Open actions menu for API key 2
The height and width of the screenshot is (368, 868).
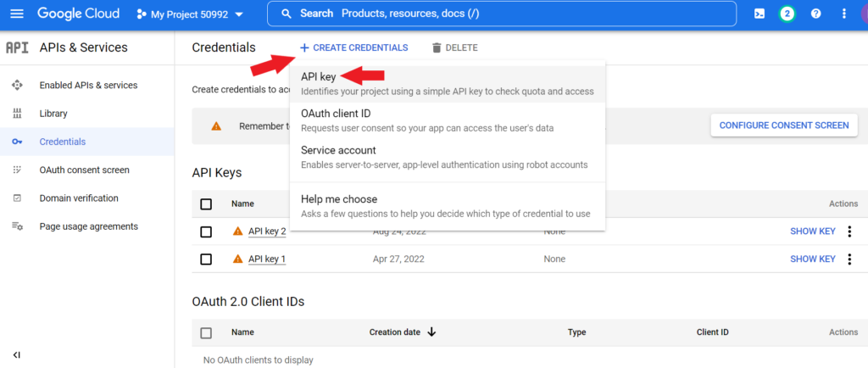(x=849, y=231)
